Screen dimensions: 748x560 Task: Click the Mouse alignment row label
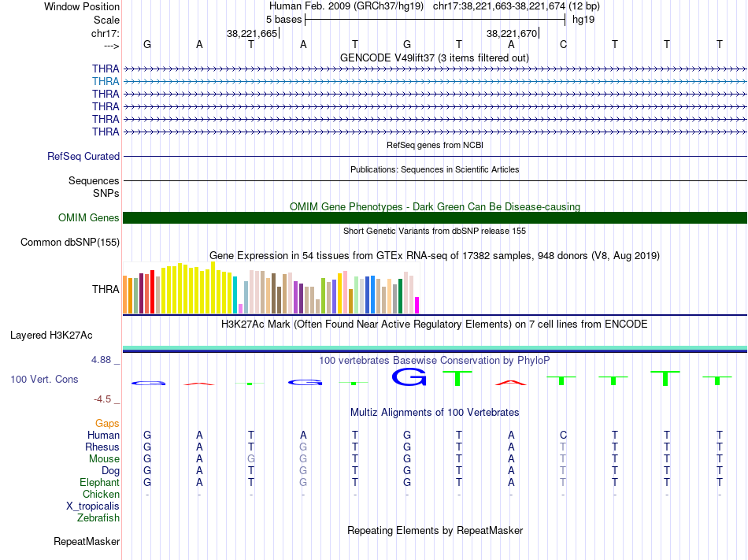tap(104, 459)
